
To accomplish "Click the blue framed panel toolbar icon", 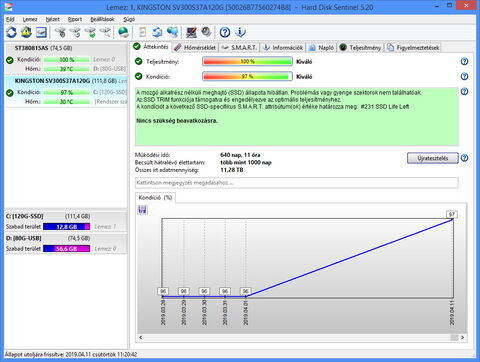I will tap(41, 32).
